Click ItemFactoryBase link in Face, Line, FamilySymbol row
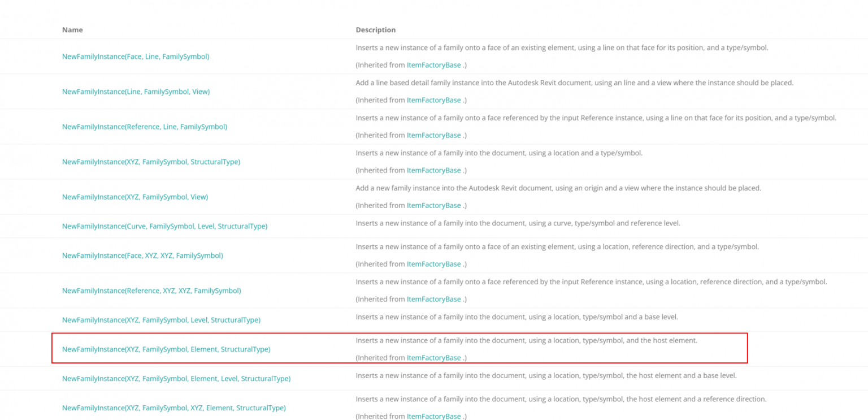Screen dimensions: 868x420 click(433, 65)
